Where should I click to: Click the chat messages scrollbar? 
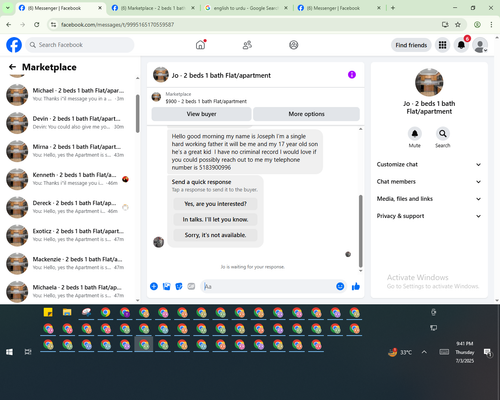[360, 231]
